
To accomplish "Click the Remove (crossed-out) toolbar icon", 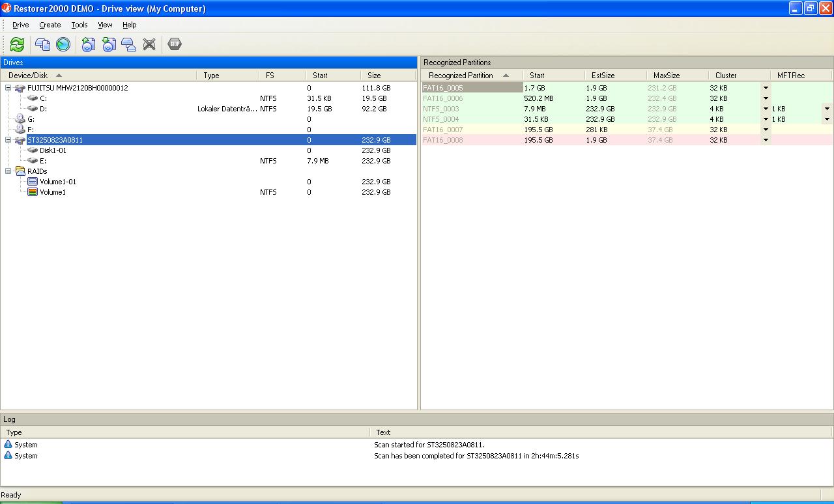I will [149, 44].
